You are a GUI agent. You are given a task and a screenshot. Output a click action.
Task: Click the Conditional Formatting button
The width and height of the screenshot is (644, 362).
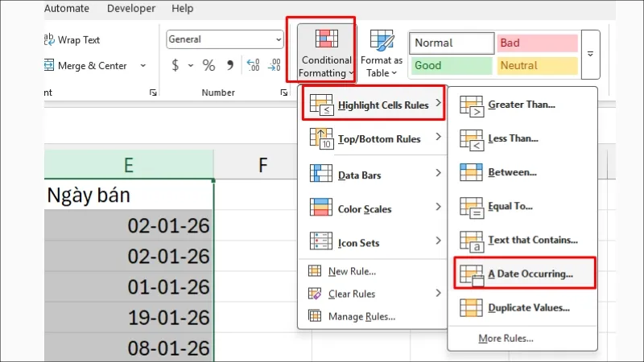tap(325, 51)
